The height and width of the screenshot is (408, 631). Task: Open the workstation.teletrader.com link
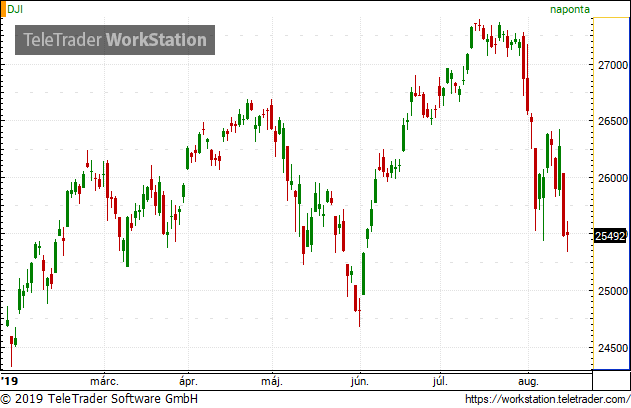tap(547, 399)
